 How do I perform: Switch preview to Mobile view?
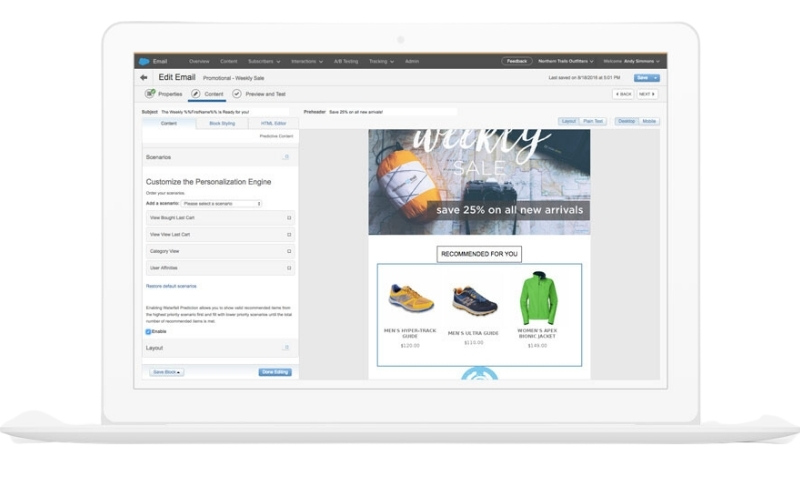click(x=649, y=121)
